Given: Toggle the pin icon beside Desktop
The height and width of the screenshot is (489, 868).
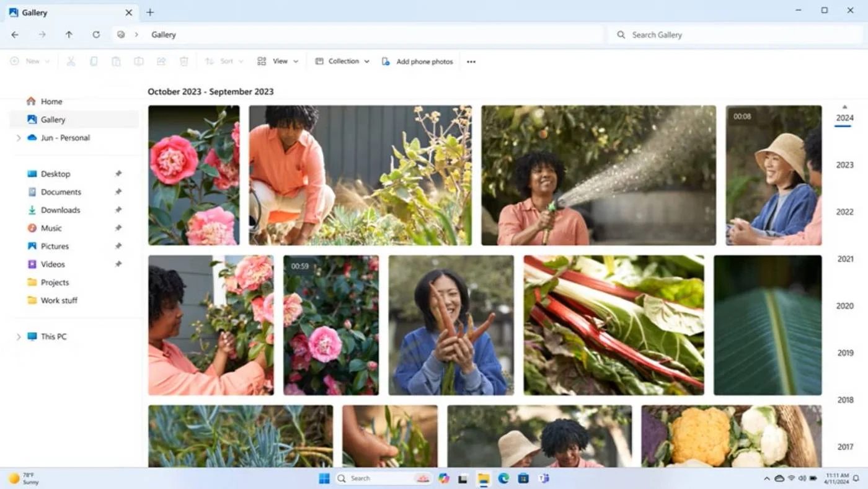Looking at the screenshot, I should [x=118, y=174].
